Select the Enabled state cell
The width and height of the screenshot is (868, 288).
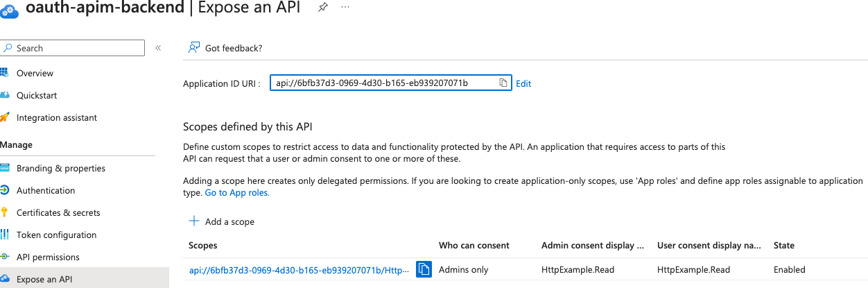tap(790, 269)
